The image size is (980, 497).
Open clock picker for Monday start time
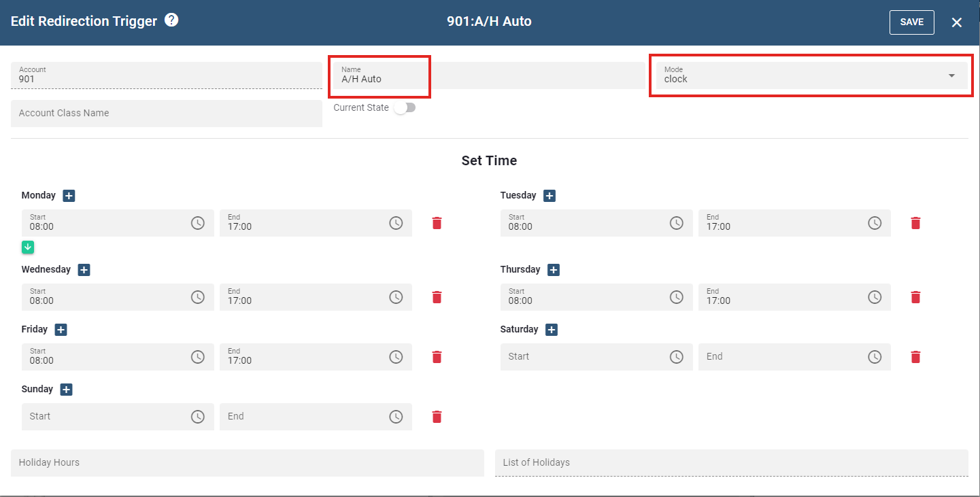point(197,223)
